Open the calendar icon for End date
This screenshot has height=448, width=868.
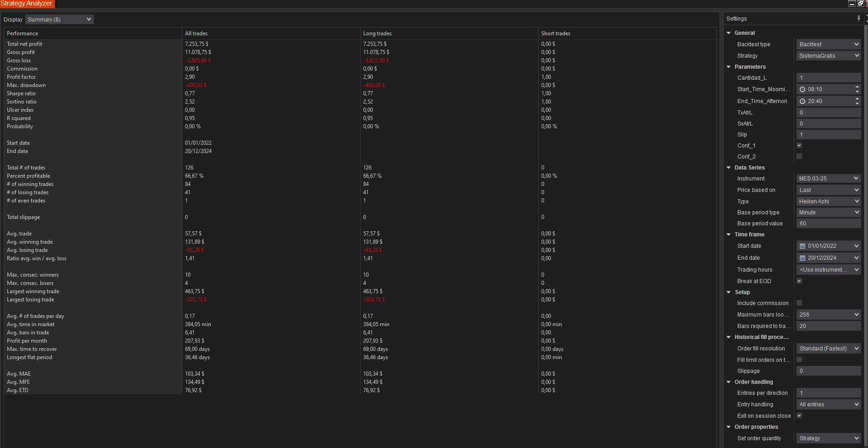[x=802, y=257]
